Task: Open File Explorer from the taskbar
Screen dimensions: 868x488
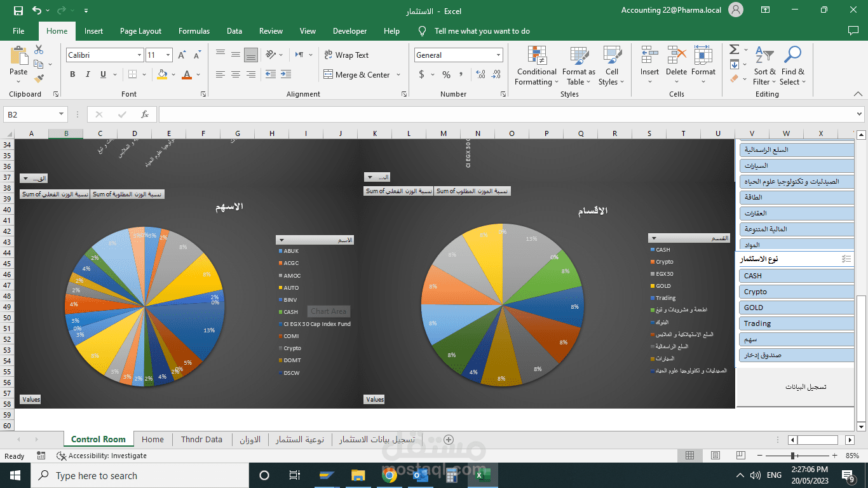Action: click(358, 475)
